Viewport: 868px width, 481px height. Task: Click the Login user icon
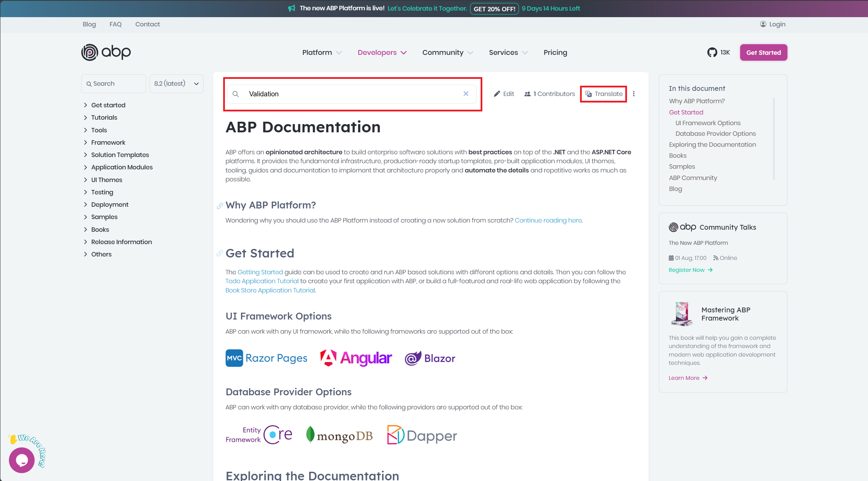(x=763, y=24)
